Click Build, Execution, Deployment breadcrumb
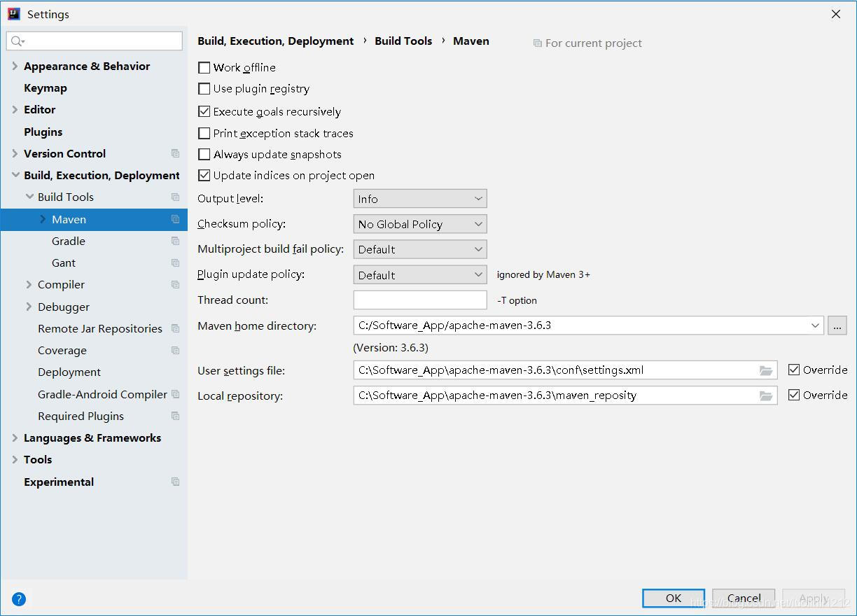 point(276,41)
